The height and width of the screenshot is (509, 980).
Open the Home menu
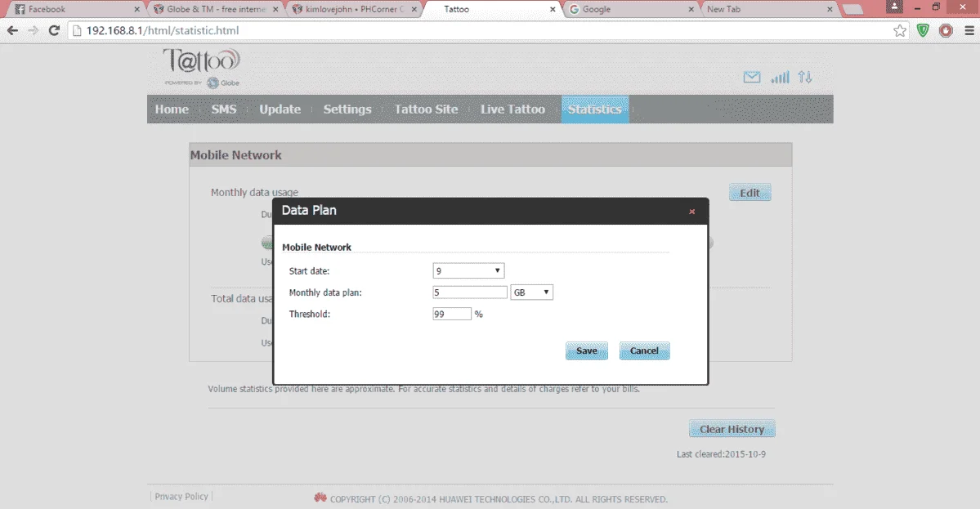[x=172, y=109]
